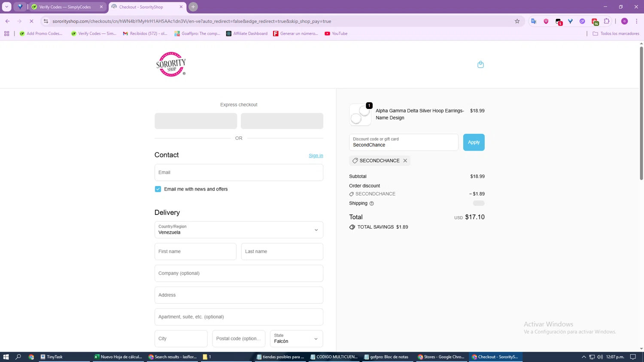Open the bookmarks apps grid icon
The height and width of the screenshot is (362, 644).
click(x=7, y=33)
